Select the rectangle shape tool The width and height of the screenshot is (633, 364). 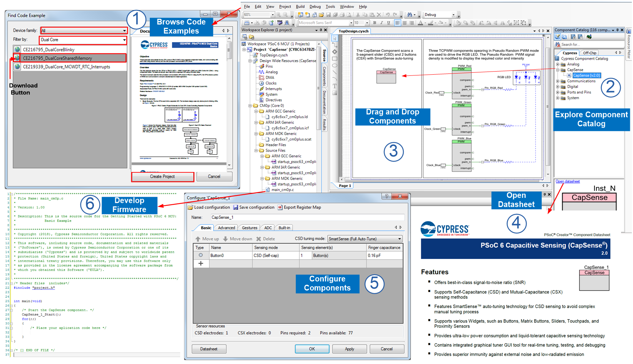[x=335, y=58]
